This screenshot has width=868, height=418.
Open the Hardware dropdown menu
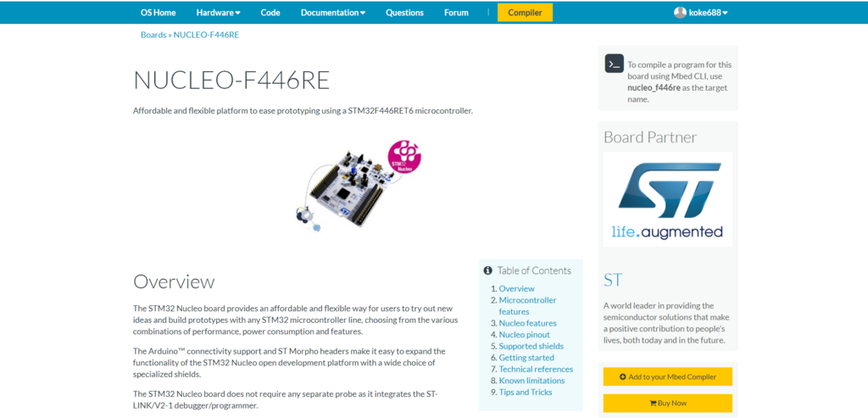pyautogui.click(x=218, y=12)
